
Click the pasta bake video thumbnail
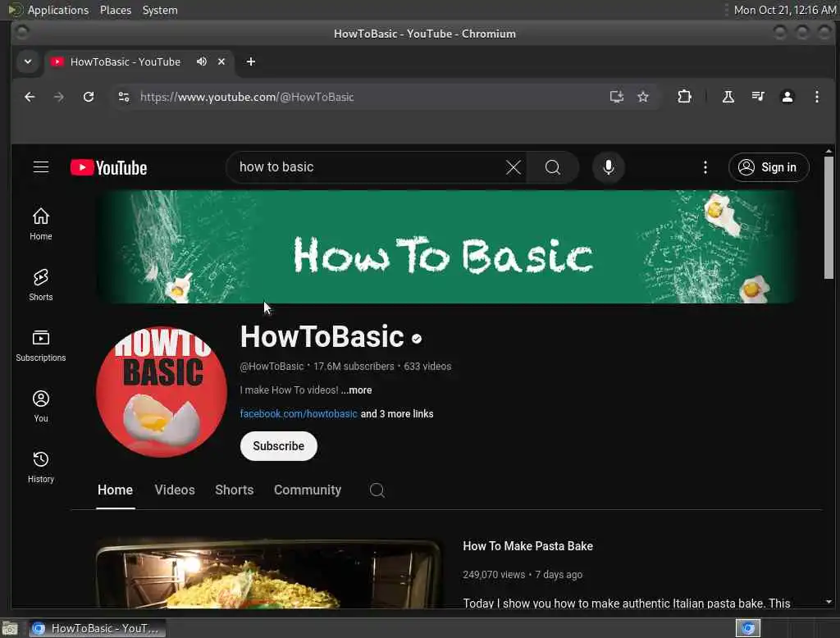pyautogui.click(x=269, y=574)
